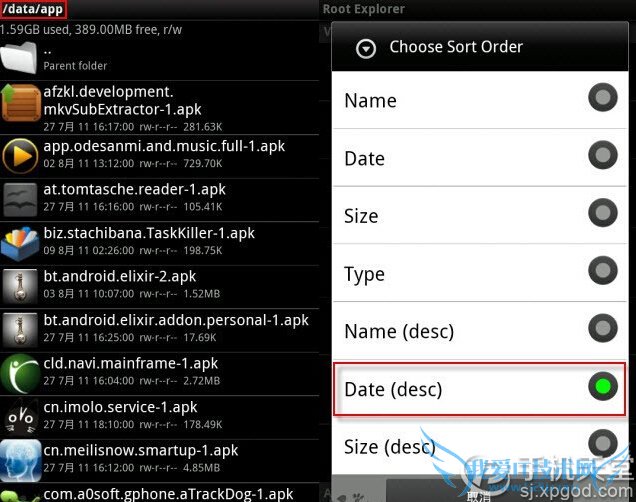Click the '281.63K' file details line
The height and width of the screenshot is (502, 636).
pyautogui.click(x=133, y=127)
